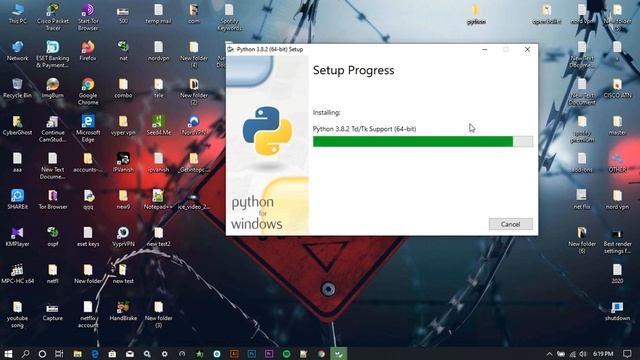Open Task View on the taskbar

(59, 353)
